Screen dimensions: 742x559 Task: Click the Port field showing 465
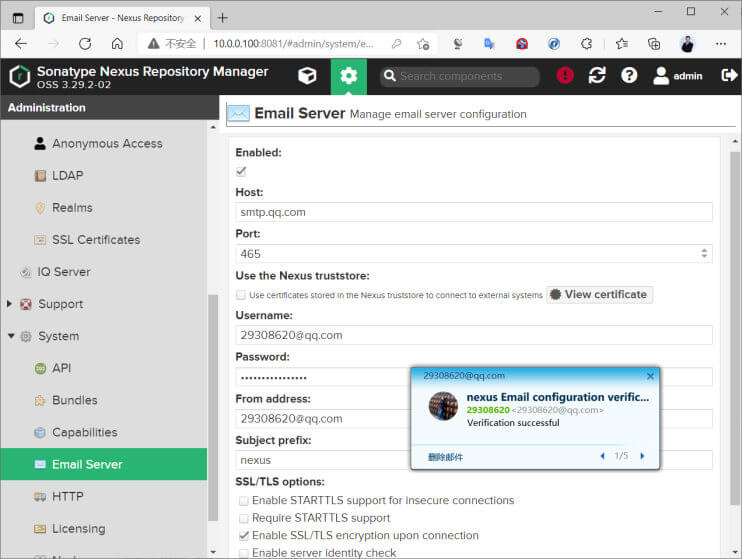pyautogui.click(x=474, y=254)
